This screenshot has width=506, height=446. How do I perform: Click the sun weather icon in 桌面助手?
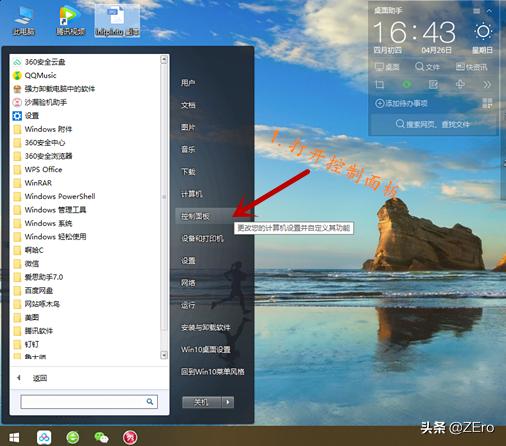483,32
